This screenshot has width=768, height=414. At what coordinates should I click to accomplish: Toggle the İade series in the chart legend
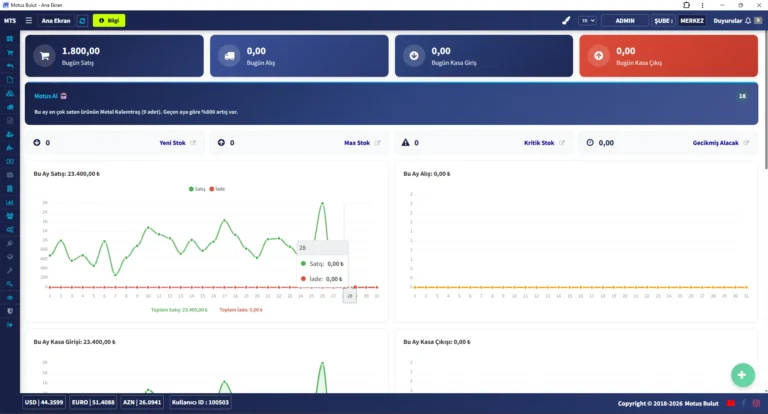click(217, 189)
